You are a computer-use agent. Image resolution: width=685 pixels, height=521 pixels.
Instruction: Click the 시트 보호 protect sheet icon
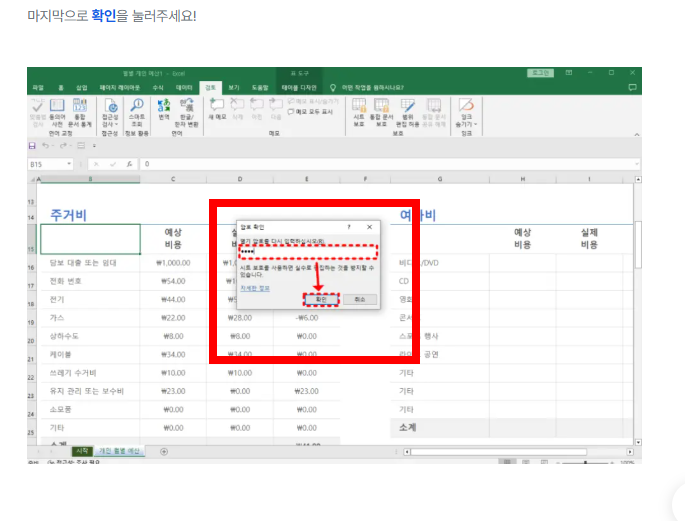coord(359,112)
